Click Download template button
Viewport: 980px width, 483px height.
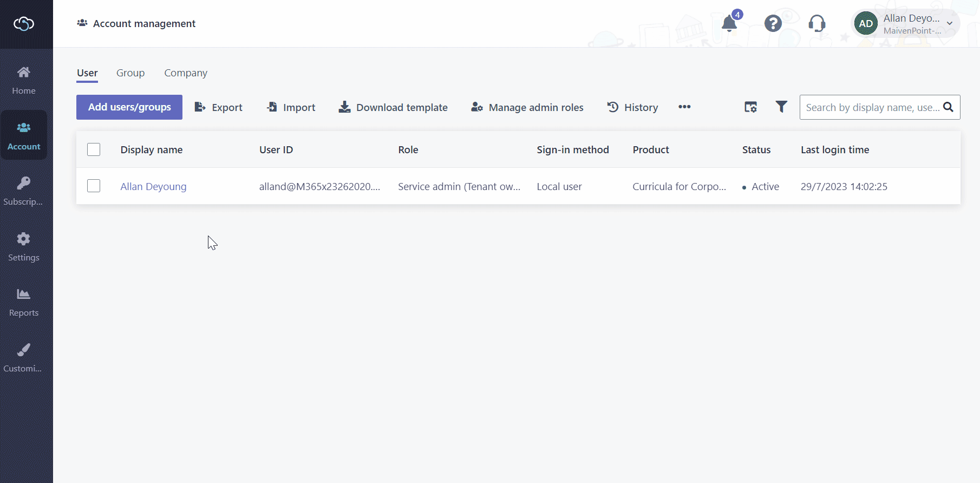point(394,107)
